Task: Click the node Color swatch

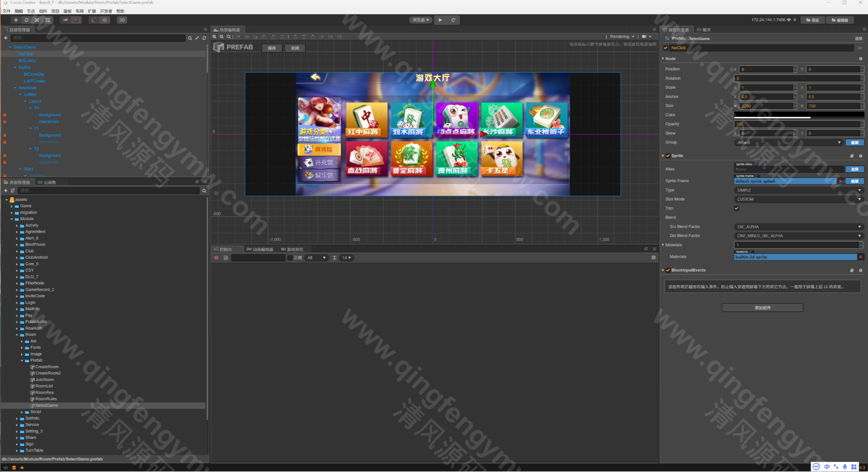Action: (x=799, y=115)
